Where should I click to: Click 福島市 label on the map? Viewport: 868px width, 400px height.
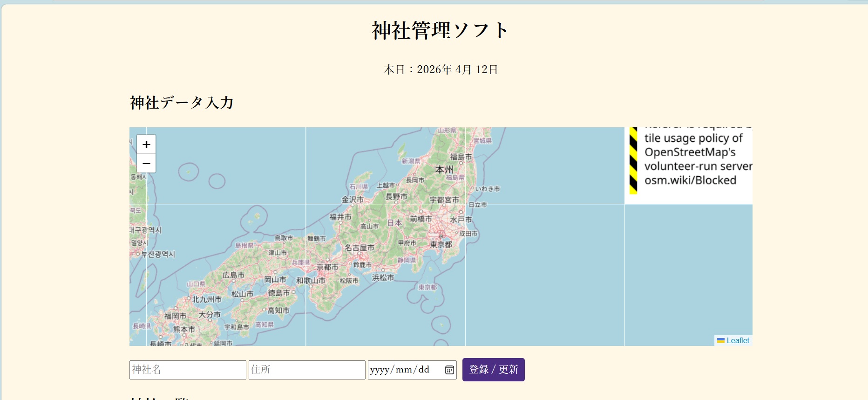point(461,157)
